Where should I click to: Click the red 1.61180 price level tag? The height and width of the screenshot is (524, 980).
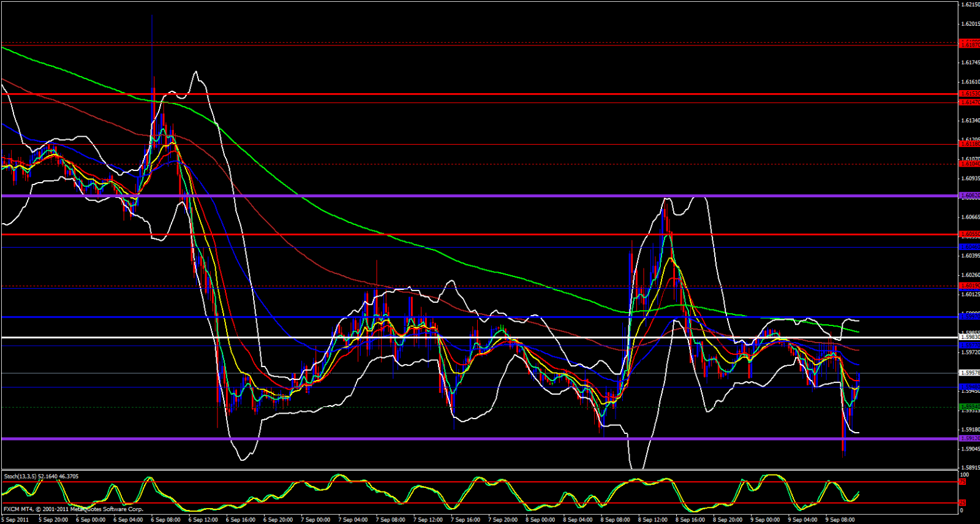pyautogui.click(x=969, y=144)
